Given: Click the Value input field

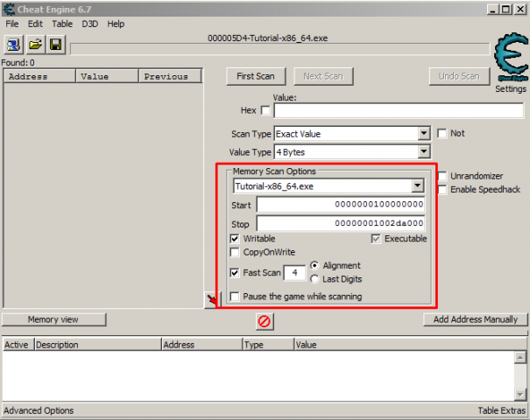Looking at the screenshot, I should coord(398,111).
